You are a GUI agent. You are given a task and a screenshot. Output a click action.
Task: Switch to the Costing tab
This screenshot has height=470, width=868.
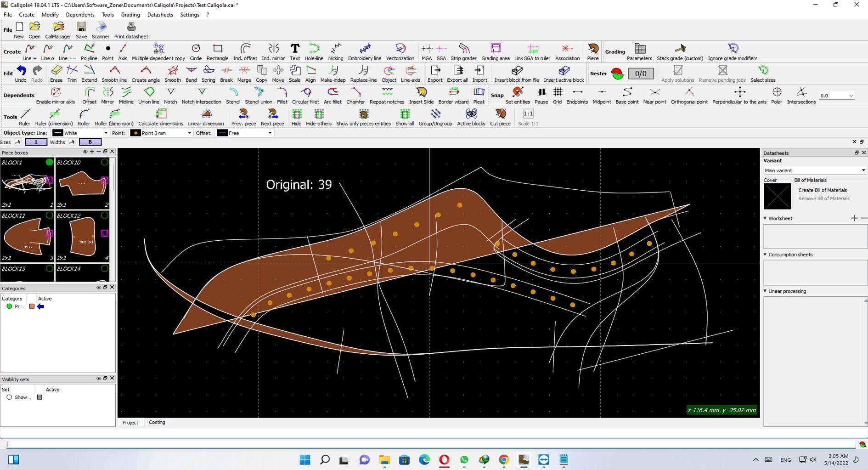click(x=157, y=422)
